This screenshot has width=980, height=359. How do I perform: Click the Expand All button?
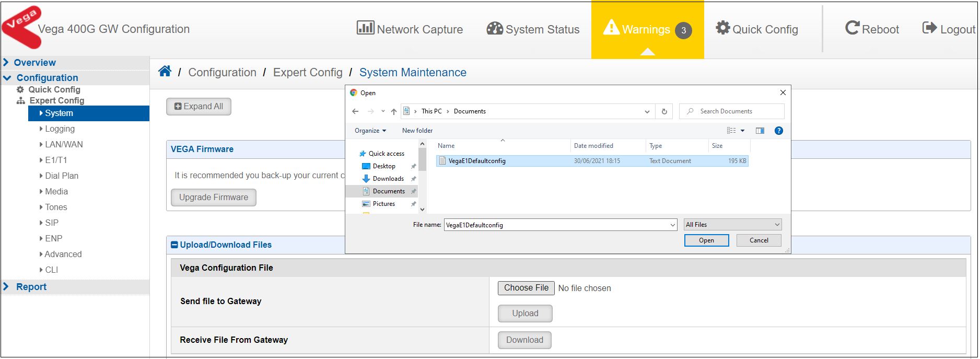pos(199,107)
